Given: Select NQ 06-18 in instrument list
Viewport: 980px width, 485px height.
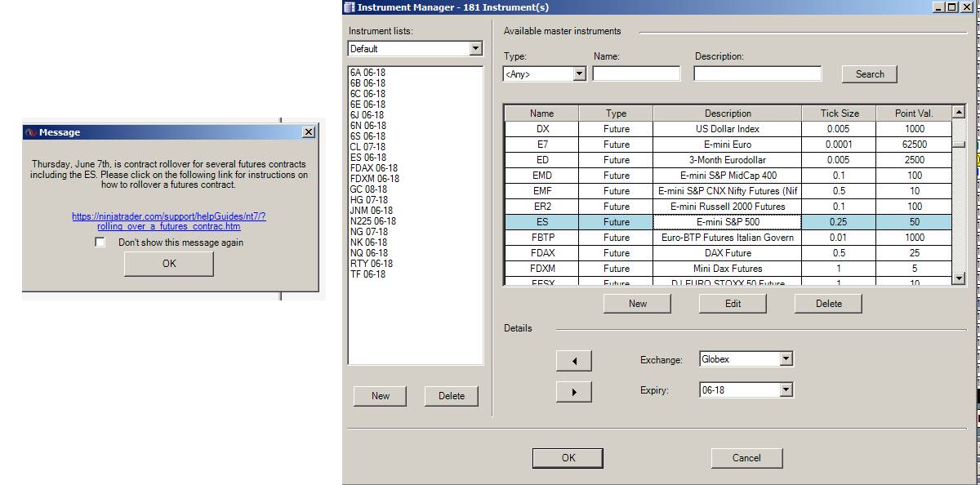Looking at the screenshot, I should pyautogui.click(x=368, y=253).
